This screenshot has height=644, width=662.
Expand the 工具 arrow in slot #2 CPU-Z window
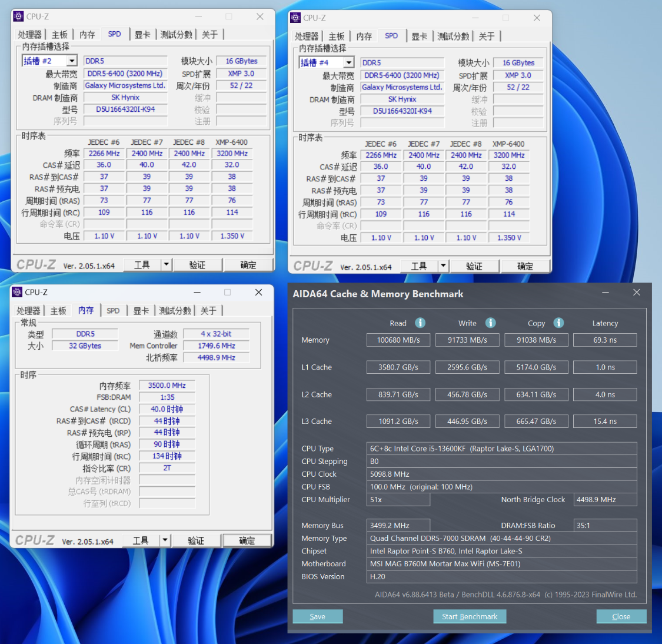coord(167,265)
